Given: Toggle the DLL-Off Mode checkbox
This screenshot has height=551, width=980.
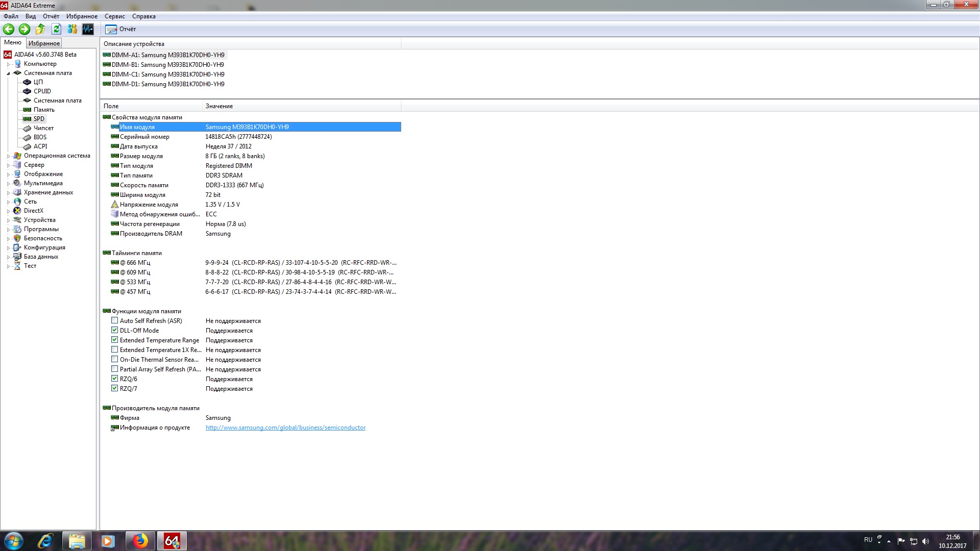Looking at the screenshot, I should pyautogui.click(x=115, y=331).
